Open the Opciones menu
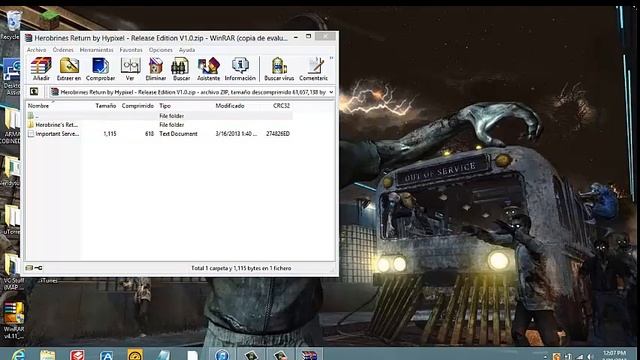This screenshot has width=640, height=360. coord(160,50)
